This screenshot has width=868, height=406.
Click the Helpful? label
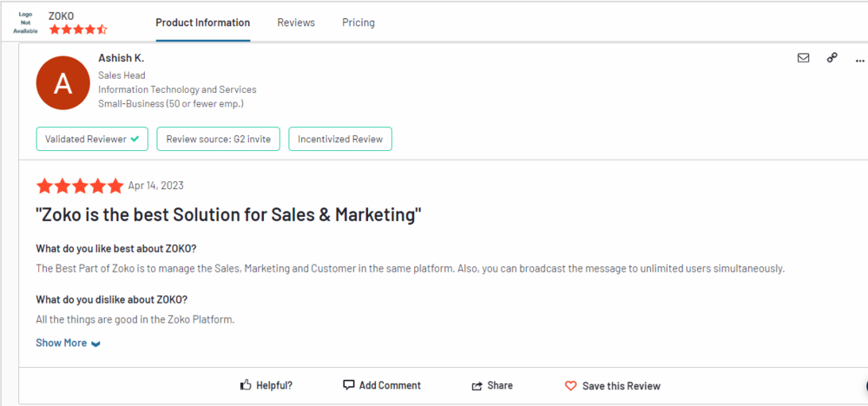pyautogui.click(x=274, y=385)
